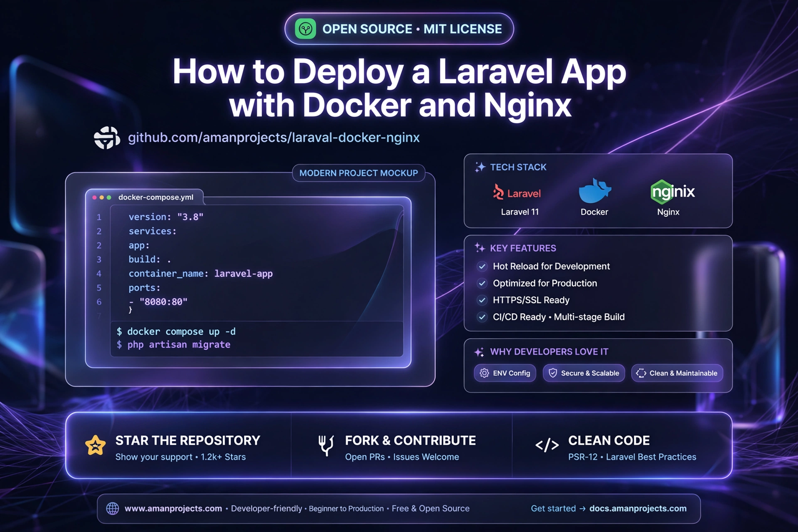Click the star icon for Star the Repository
798x532 pixels.
click(x=95, y=446)
